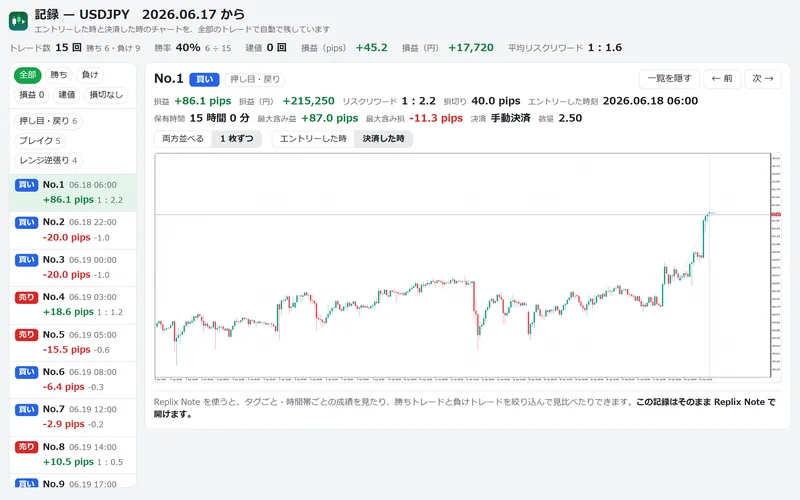Go to next trade with 次 →

coord(763,79)
